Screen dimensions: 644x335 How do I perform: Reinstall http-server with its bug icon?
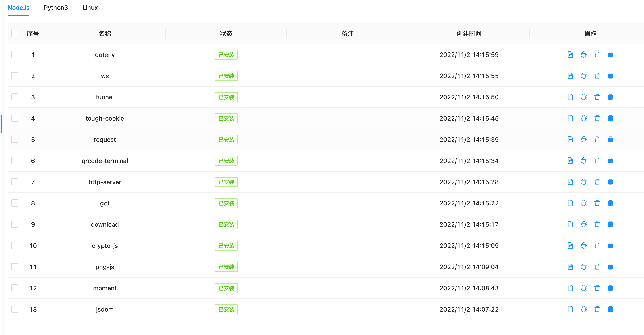pyautogui.click(x=583, y=182)
